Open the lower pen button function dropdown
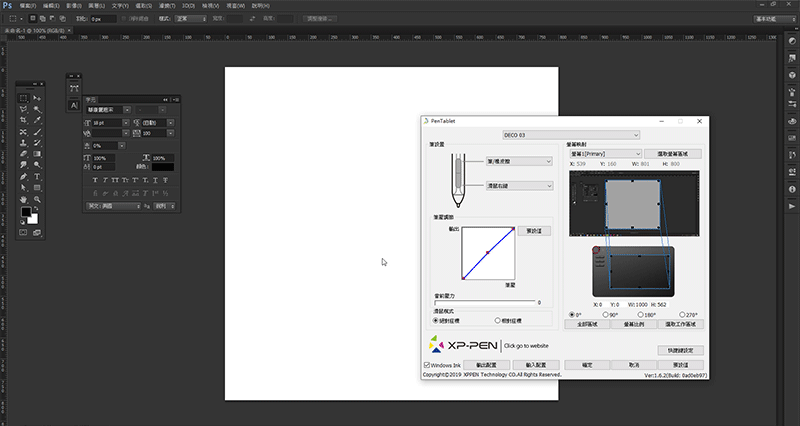The height and width of the screenshot is (426, 800). pyautogui.click(x=519, y=186)
